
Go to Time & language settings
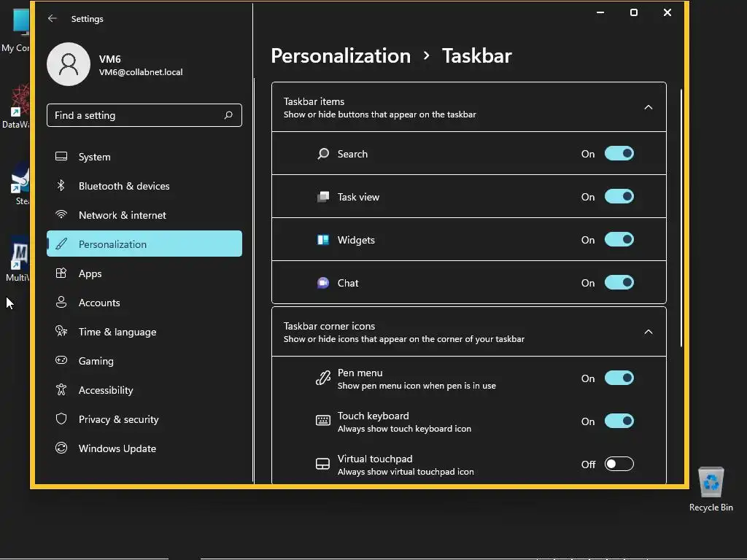(117, 332)
